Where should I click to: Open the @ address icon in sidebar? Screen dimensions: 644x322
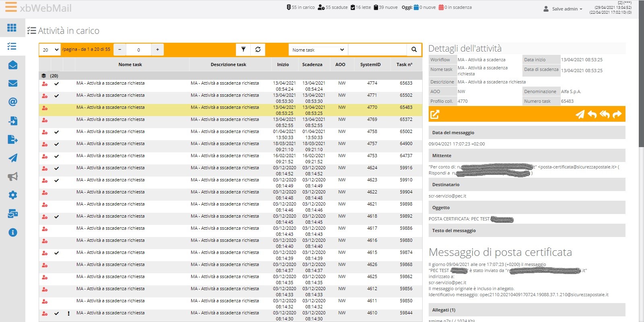(12, 102)
